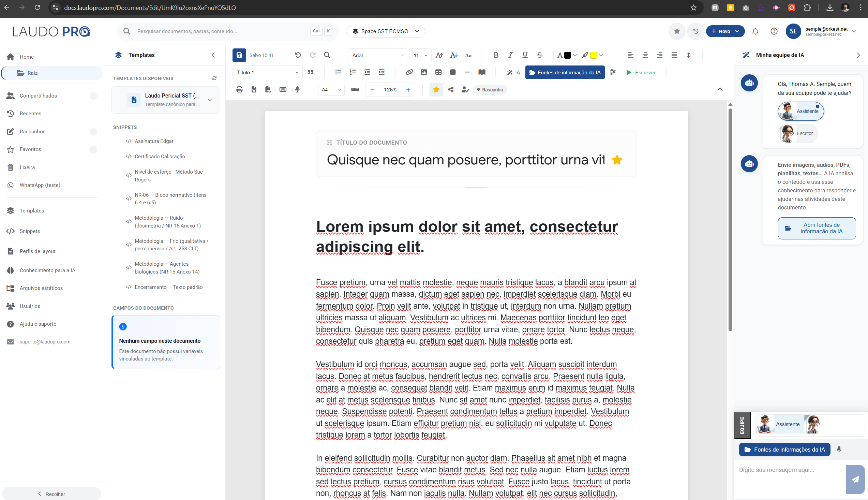The image size is (868, 500).
Task: Click the Word export icon
Action: (254, 90)
